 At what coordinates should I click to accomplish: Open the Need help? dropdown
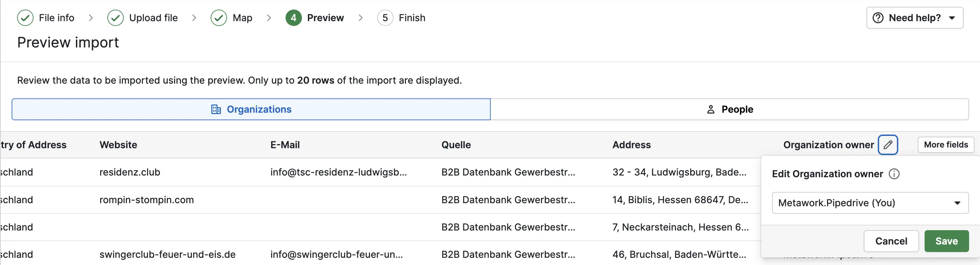click(914, 18)
